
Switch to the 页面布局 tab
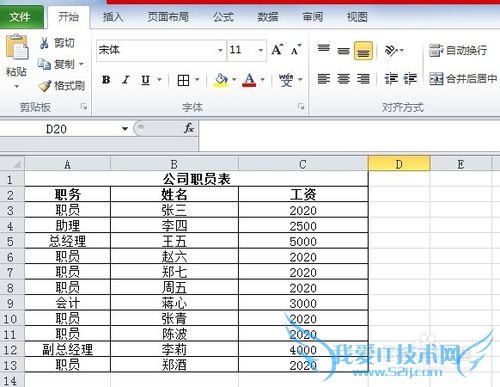tap(168, 17)
